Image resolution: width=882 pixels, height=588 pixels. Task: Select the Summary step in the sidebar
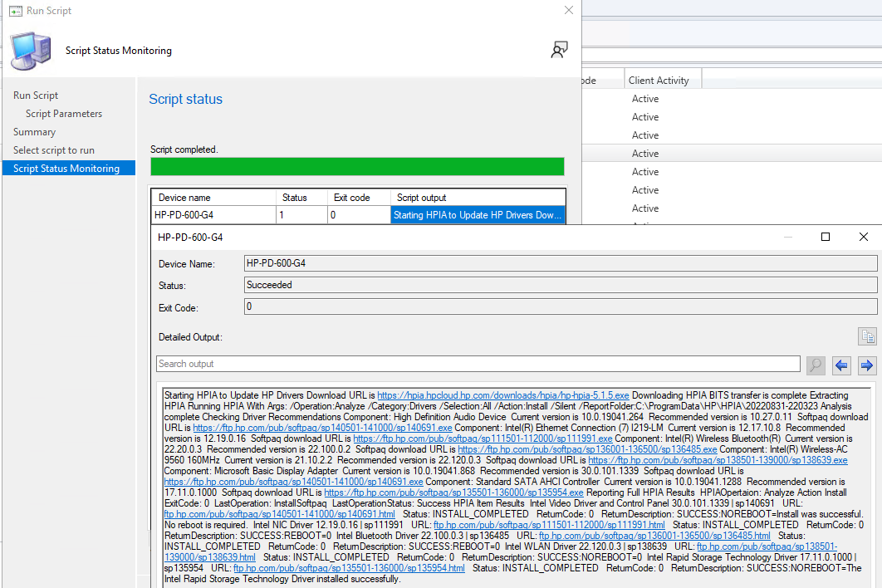pos(34,131)
